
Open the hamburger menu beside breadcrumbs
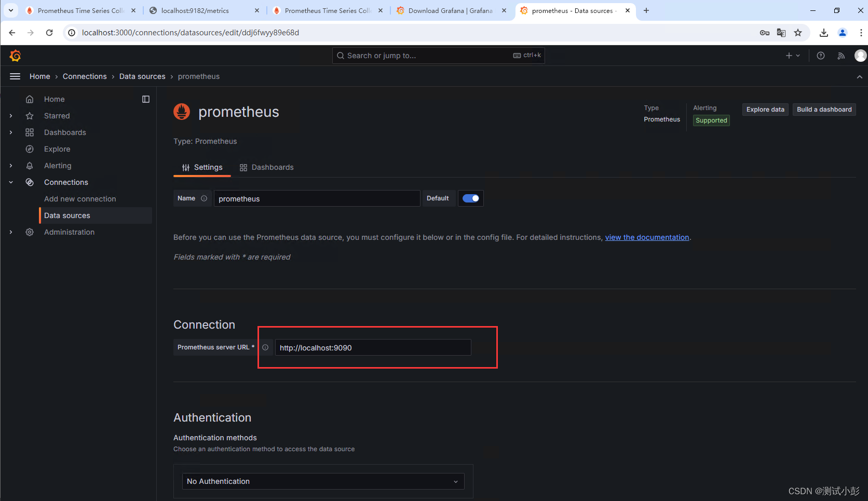pos(15,76)
